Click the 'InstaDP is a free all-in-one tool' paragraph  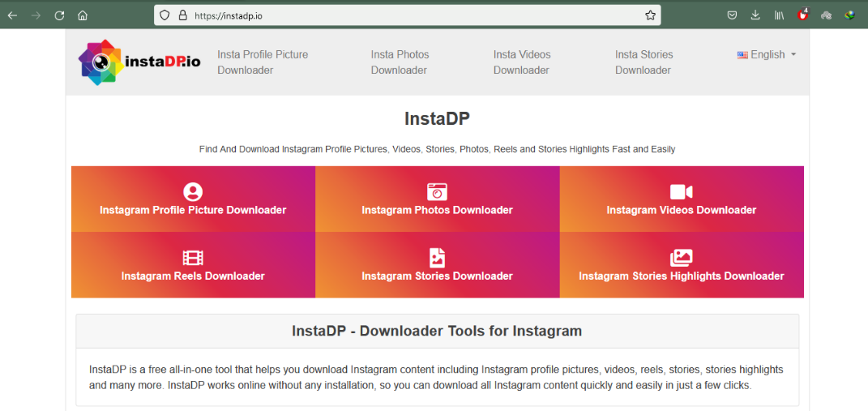436,377
